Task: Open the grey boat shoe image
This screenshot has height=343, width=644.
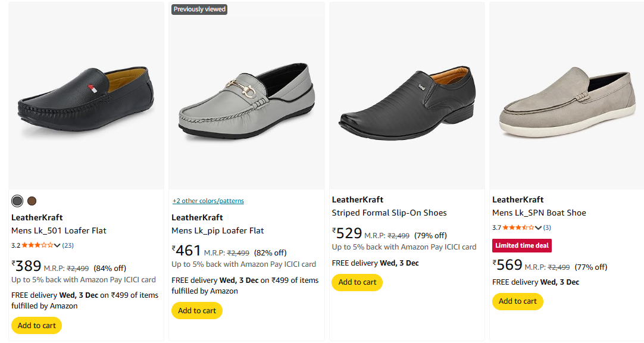Action: click(x=565, y=98)
